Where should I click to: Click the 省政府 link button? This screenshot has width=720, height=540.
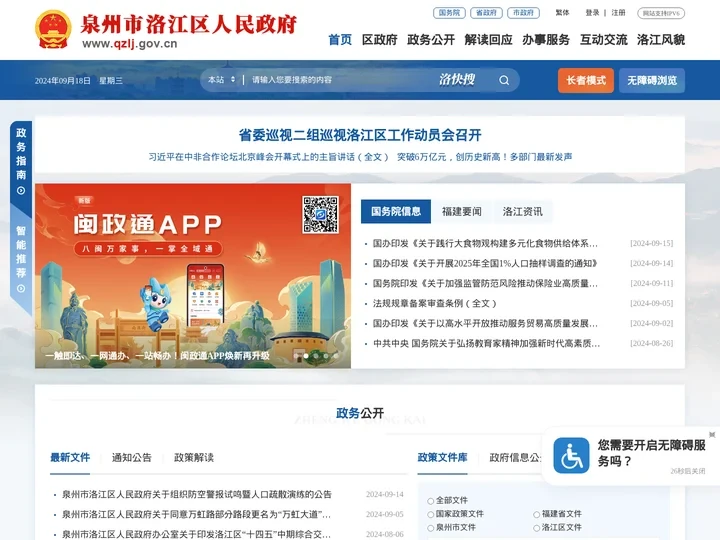tap(486, 13)
